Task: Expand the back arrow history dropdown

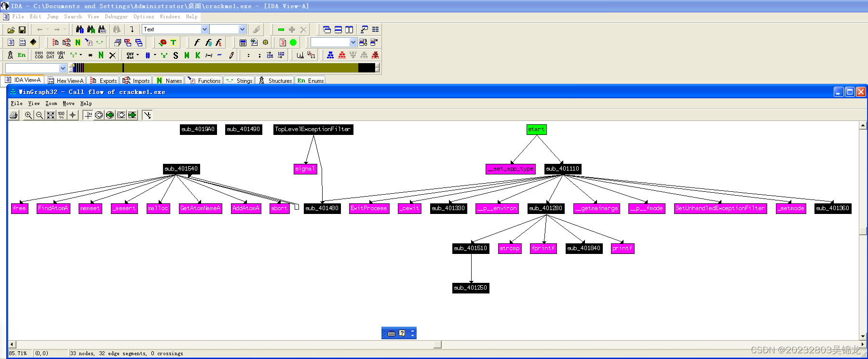Action: [x=47, y=29]
